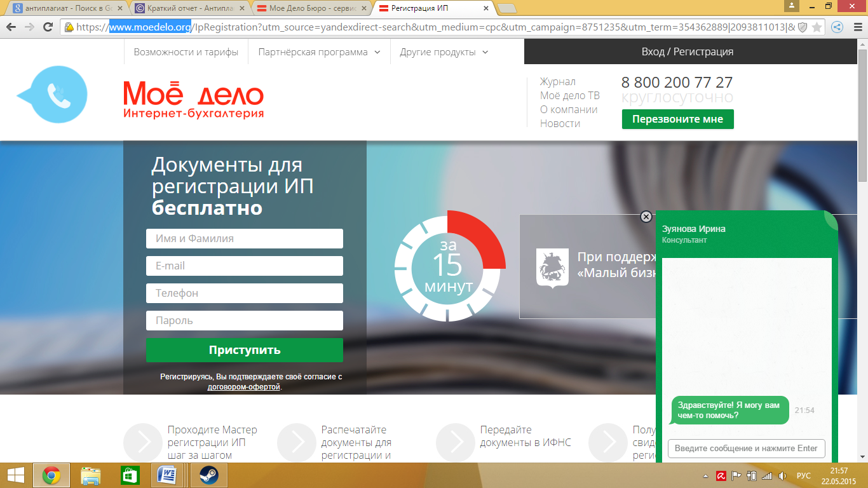Open 'Возможности и тарифы' menu item
This screenshot has width=868, height=488.
[186, 52]
